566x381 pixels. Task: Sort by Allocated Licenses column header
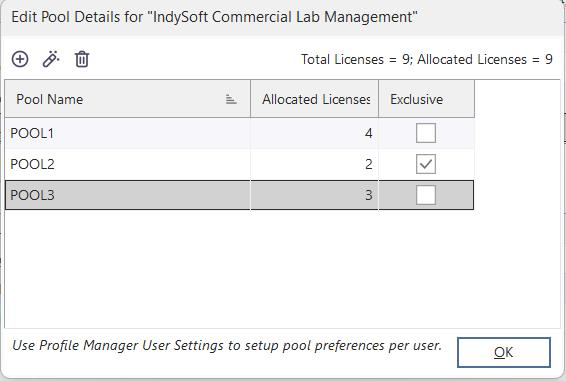314,99
